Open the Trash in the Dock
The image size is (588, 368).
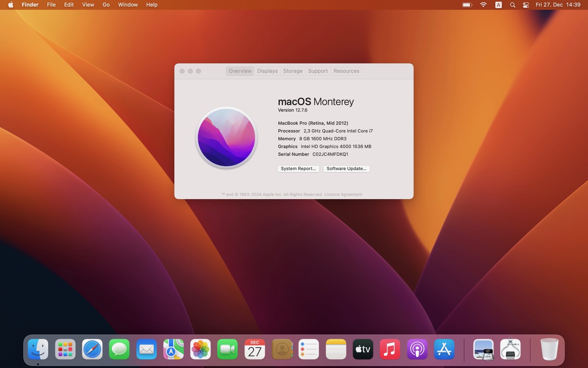click(x=550, y=349)
